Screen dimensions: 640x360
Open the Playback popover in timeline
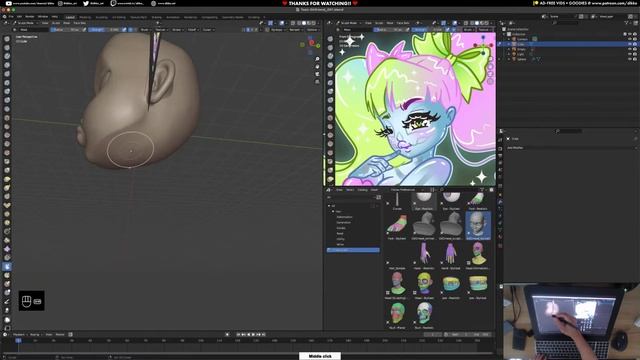[19, 334]
